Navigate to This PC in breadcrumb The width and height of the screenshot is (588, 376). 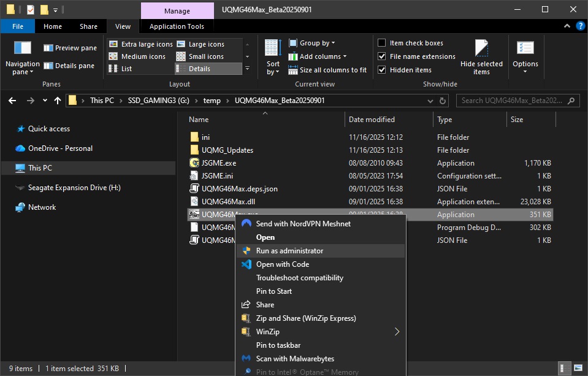pyautogui.click(x=102, y=101)
